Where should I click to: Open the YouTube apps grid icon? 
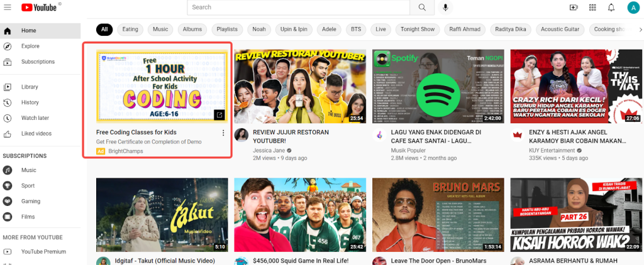[592, 8]
